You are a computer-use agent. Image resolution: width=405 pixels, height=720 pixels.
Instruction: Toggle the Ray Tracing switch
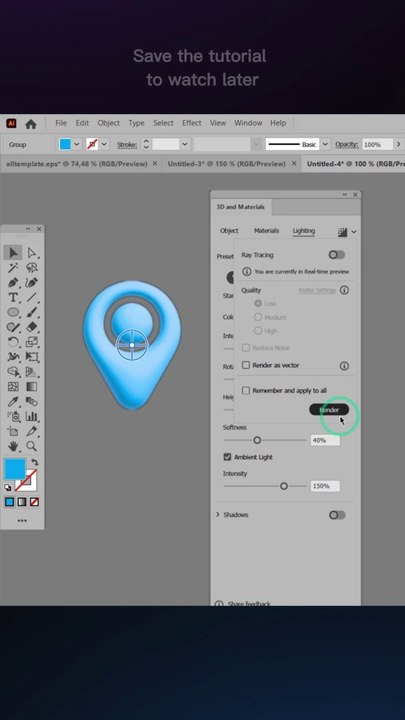tap(337, 255)
